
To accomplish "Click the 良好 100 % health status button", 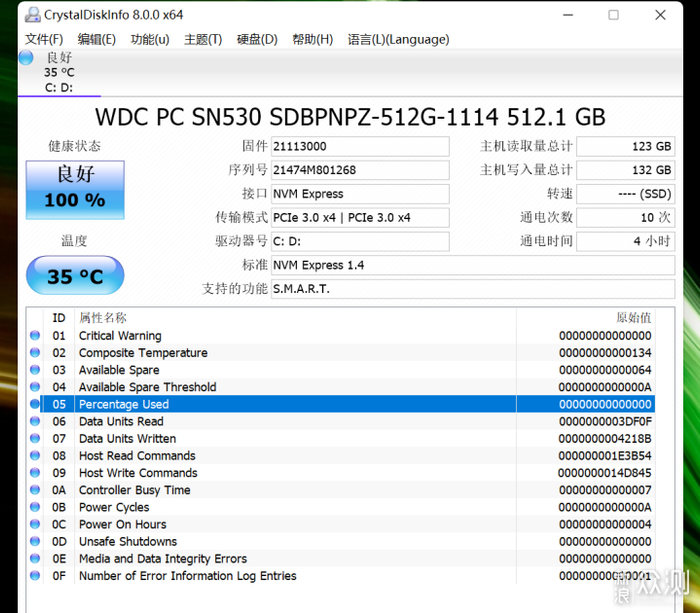I will (75, 190).
